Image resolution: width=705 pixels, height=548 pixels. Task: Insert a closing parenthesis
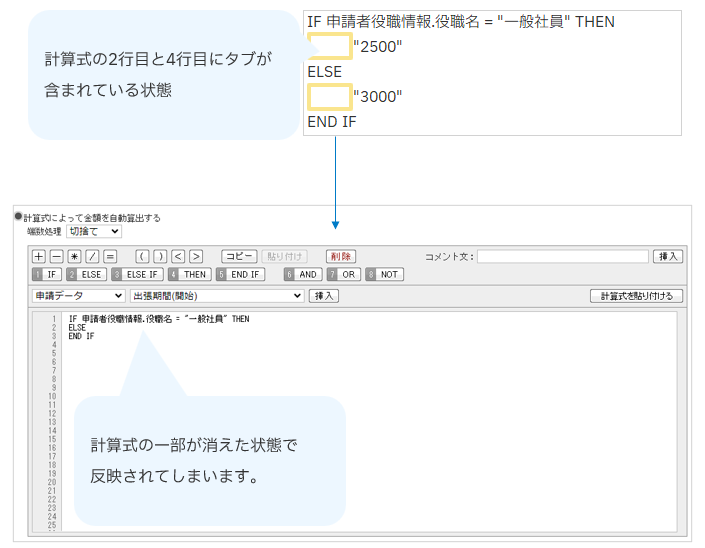click(x=160, y=257)
